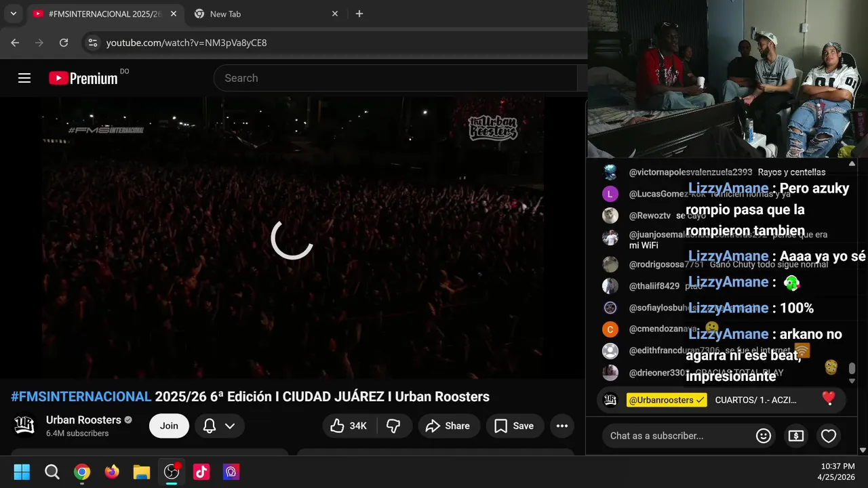
Task: Click the Join membership button
Action: coord(169,426)
